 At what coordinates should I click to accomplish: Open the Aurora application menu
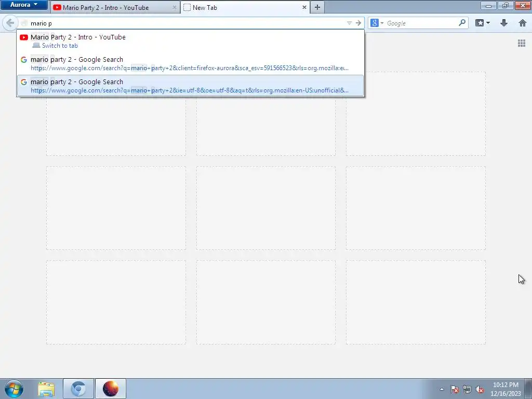pyautogui.click(x=23, y=5)
